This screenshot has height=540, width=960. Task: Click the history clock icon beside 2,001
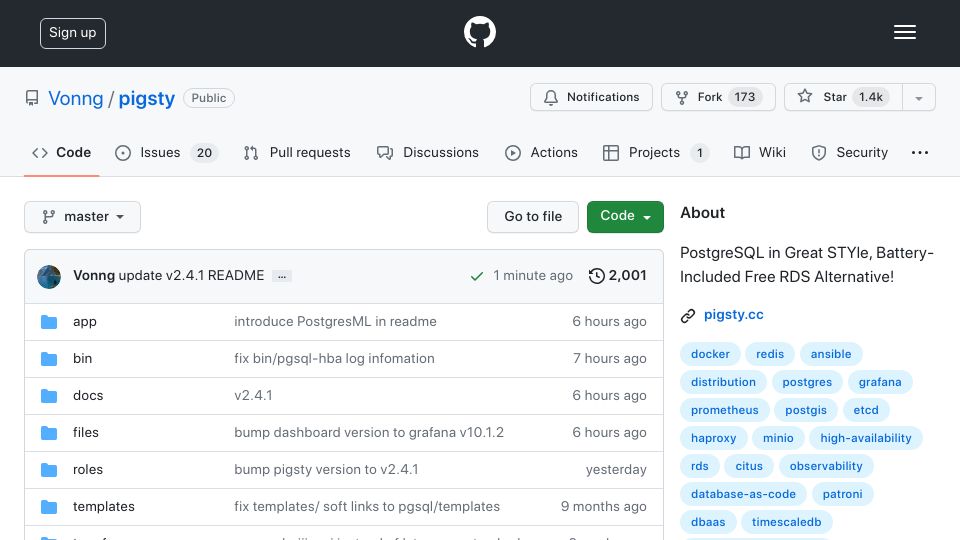[596, 276]
